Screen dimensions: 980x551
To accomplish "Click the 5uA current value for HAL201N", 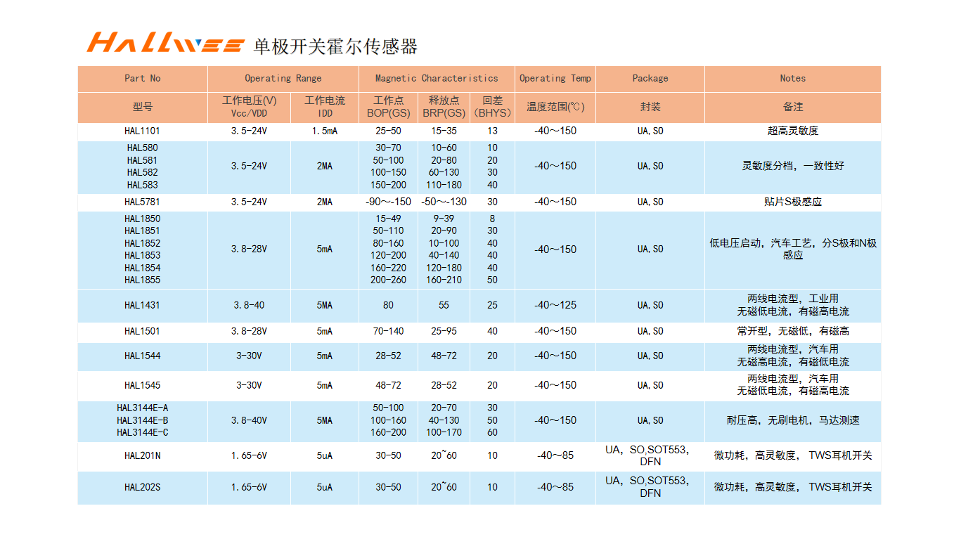I will pos(325,456).
